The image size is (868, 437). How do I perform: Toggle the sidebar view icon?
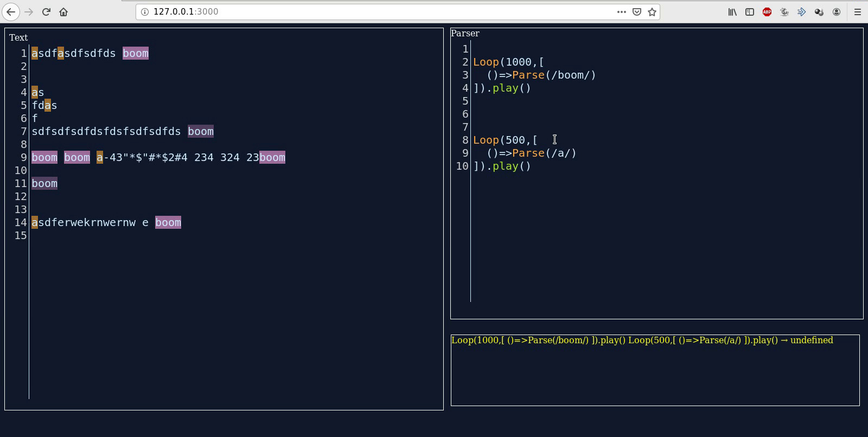coord(750,11)
